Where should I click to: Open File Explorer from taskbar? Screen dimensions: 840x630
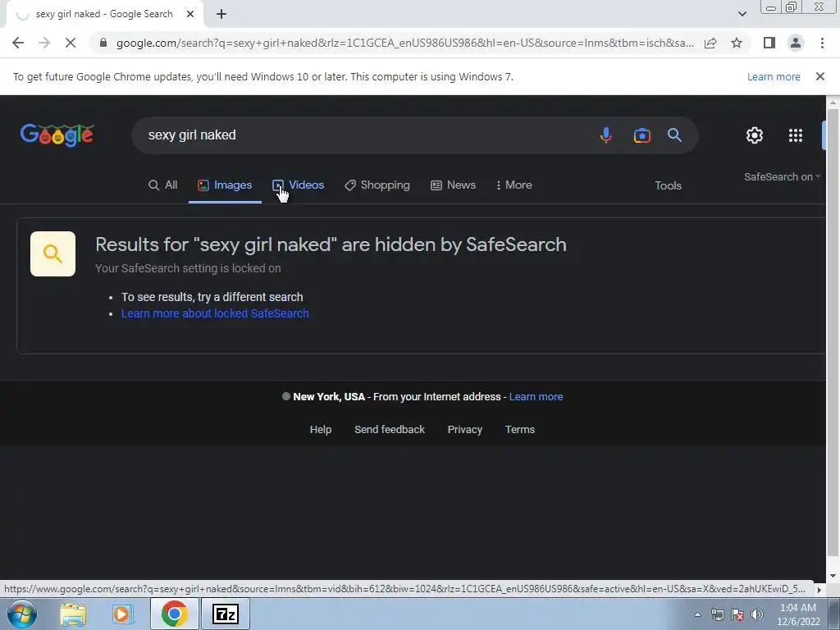click(x=73, y=614)
